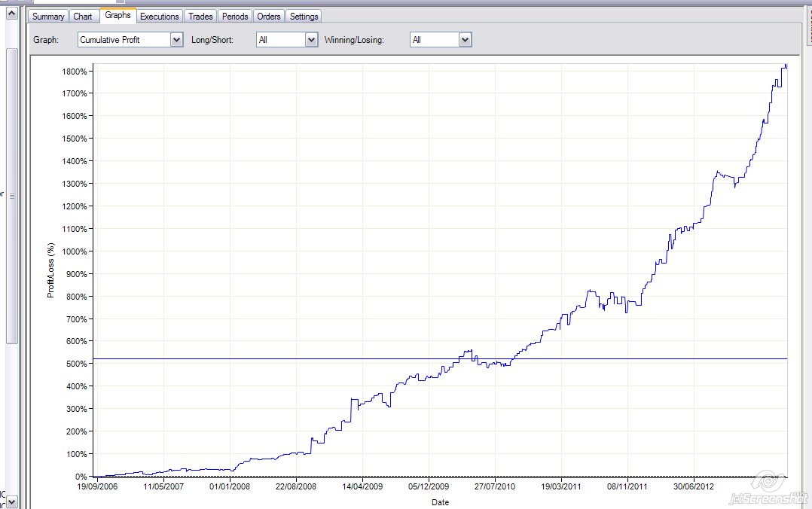This screenshot has height=509, width=812.
Task: Click the left panel scroll down arrow
Action: click(x=11, y=501)
